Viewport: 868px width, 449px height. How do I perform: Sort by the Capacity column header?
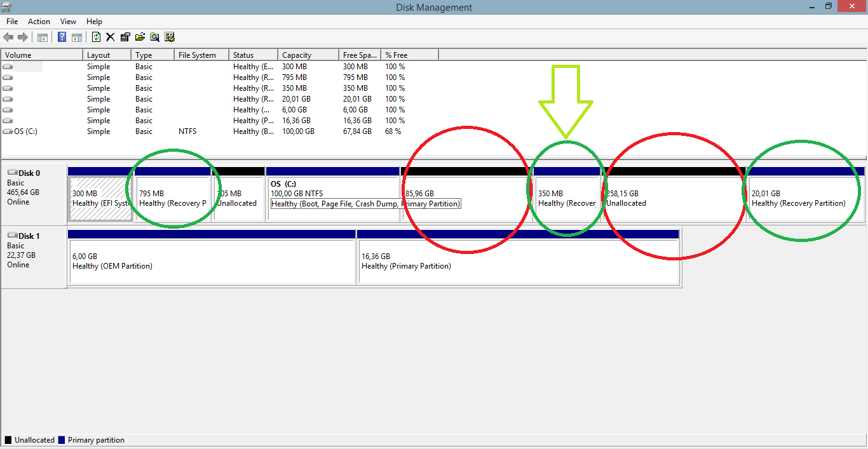point(308,55)
